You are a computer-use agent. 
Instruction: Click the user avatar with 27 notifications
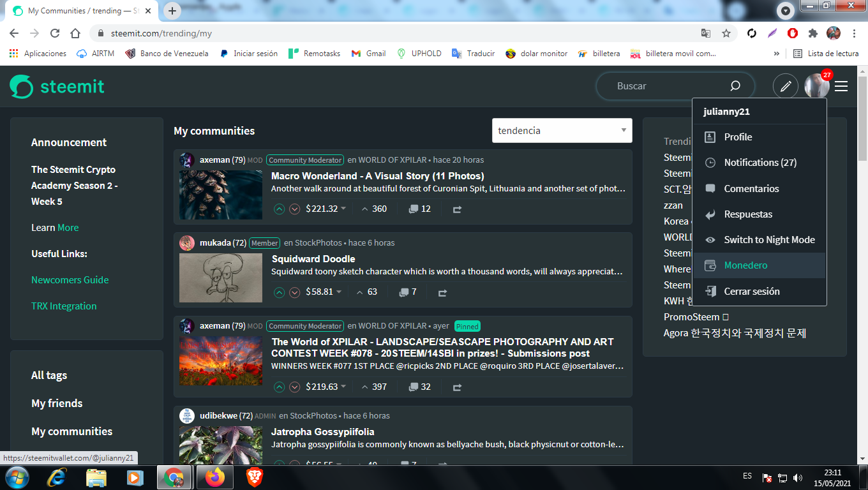(817, 85)
